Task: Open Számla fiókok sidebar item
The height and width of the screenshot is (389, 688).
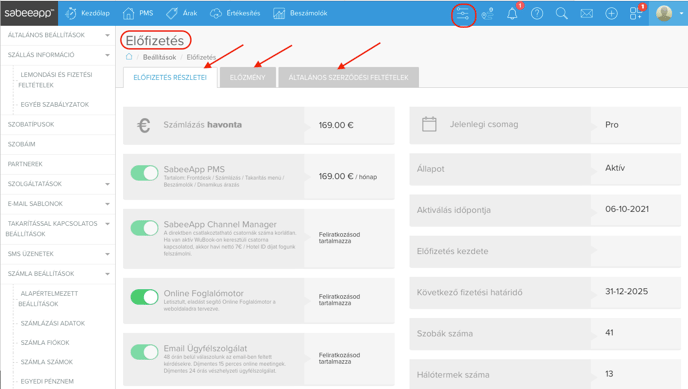Action: pyautogui.click(x=45, y=343)
